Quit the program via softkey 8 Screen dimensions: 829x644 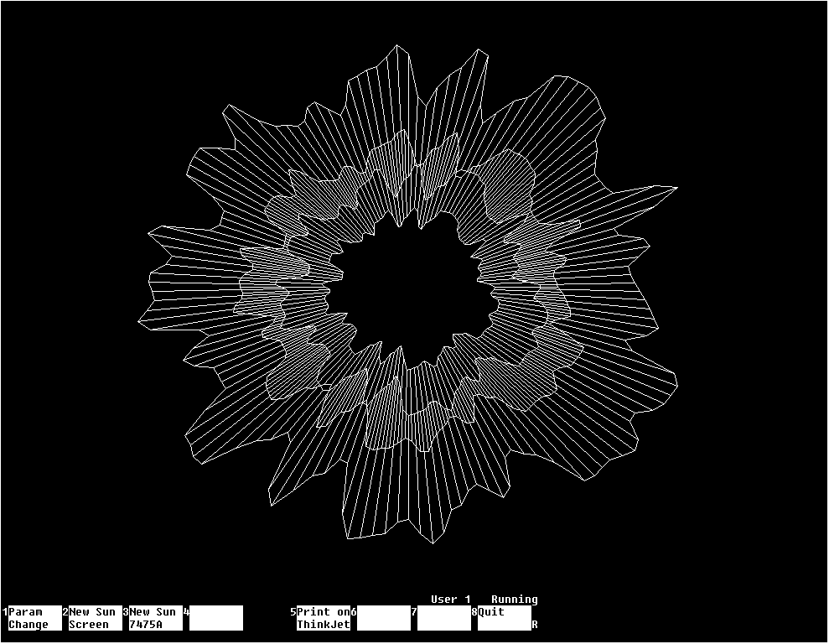point(504,618)
